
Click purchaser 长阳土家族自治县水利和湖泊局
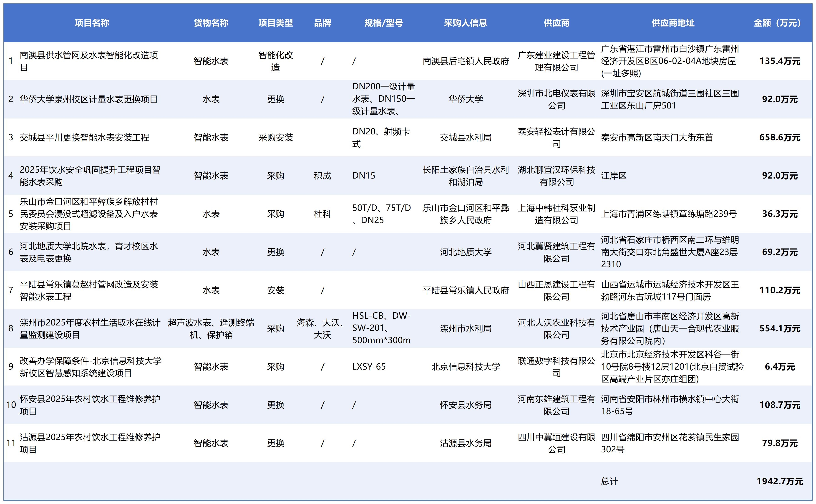pos(466,176)
